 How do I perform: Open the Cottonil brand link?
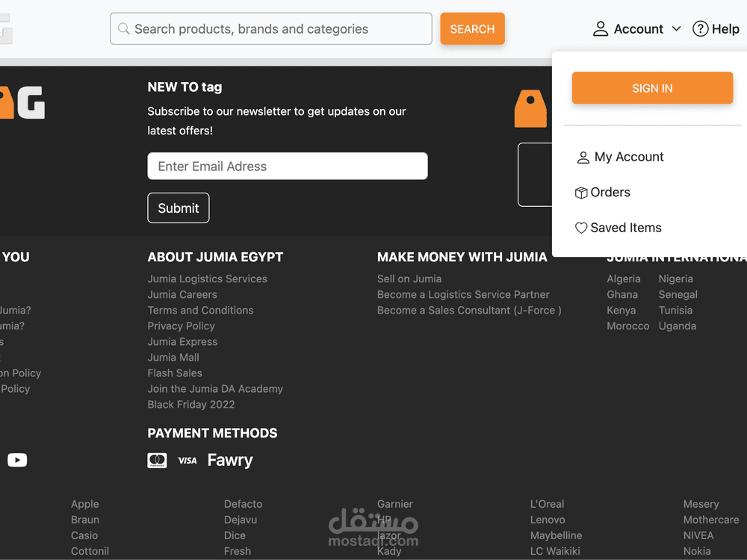tap(90, 551)
